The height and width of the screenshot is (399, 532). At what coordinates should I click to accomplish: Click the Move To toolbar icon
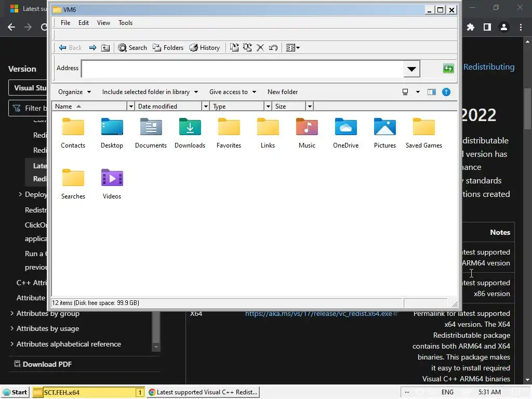[234, 47]
